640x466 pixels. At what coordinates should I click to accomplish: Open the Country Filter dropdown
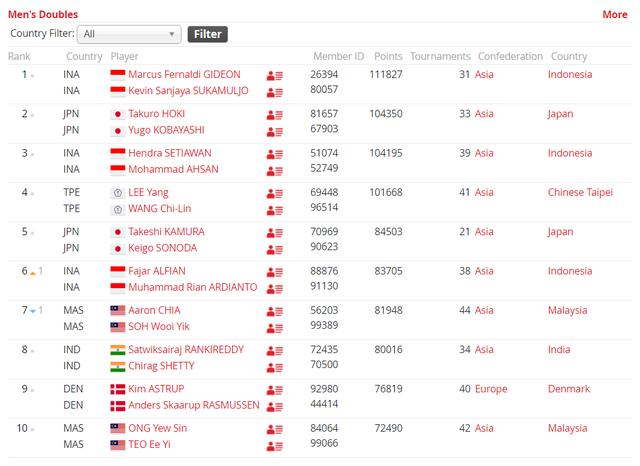coord(129,34)
